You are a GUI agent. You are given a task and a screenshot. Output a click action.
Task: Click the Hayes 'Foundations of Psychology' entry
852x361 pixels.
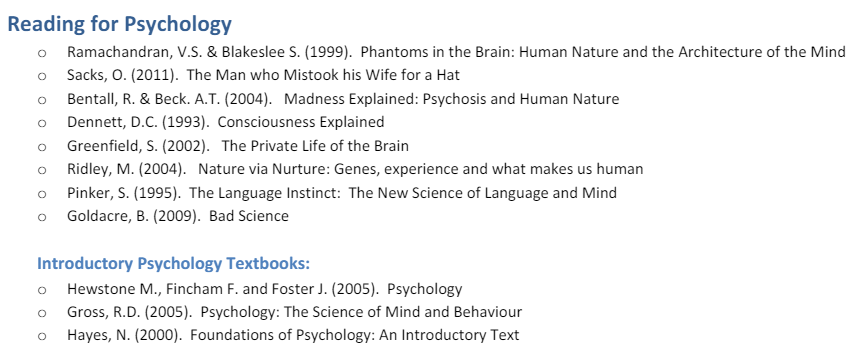293,335
